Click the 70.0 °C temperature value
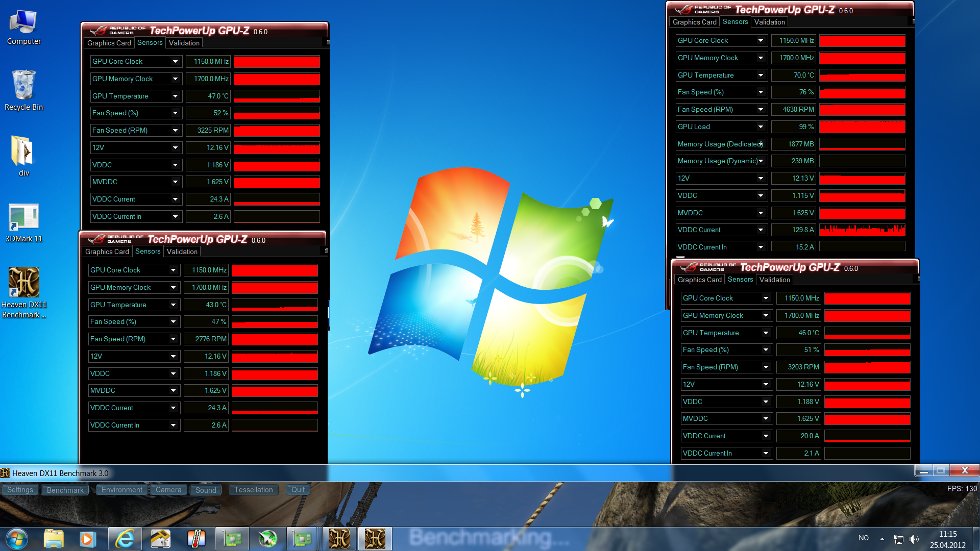 point(793,75)
